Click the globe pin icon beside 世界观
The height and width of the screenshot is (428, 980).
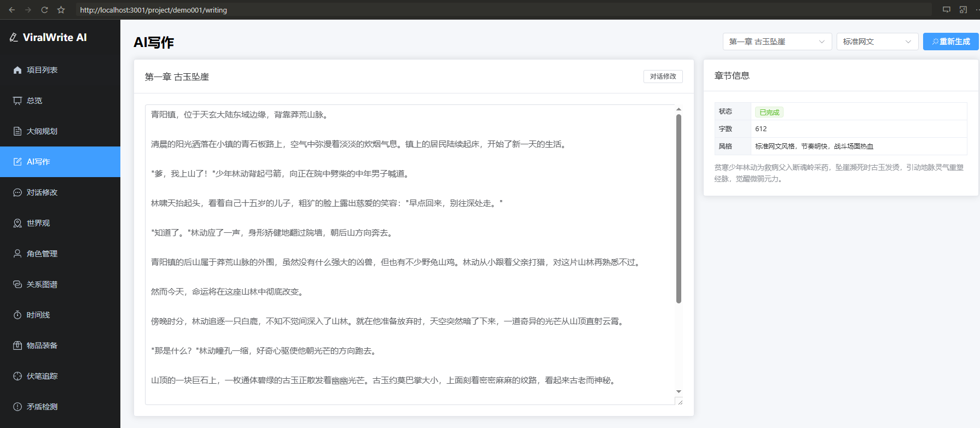pos(18,223)
